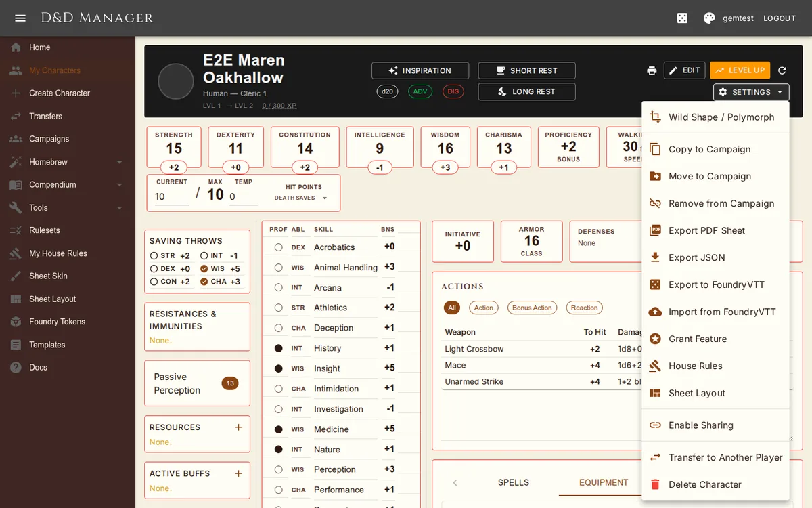Take a Short Rest
Viewport: 812px width, 508px height.
(526, 70)
